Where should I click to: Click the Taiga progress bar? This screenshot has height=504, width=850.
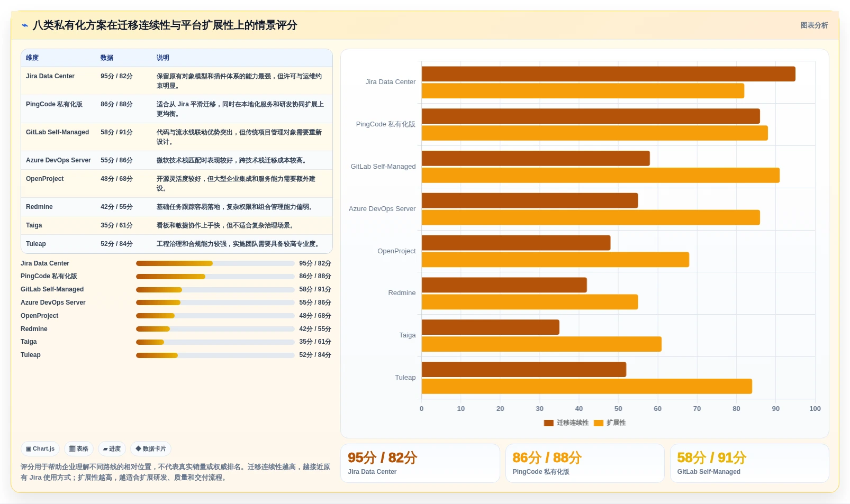[215, 342]
